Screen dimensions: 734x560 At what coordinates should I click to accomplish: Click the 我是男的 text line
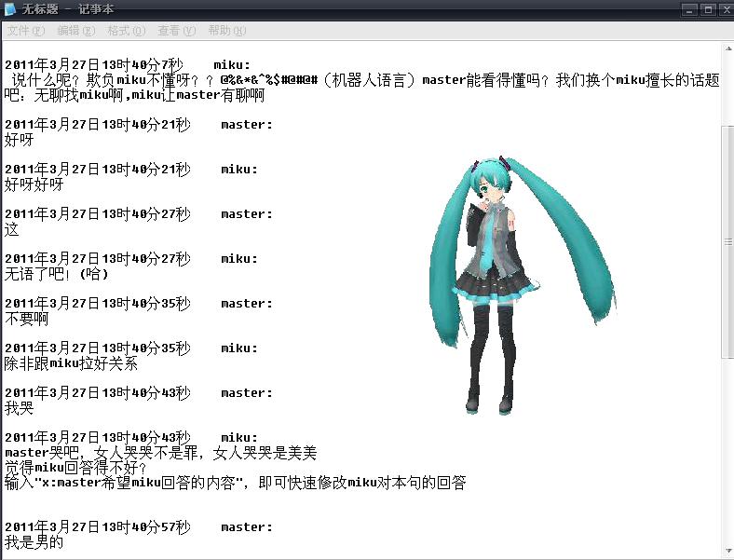click(34, 542)
